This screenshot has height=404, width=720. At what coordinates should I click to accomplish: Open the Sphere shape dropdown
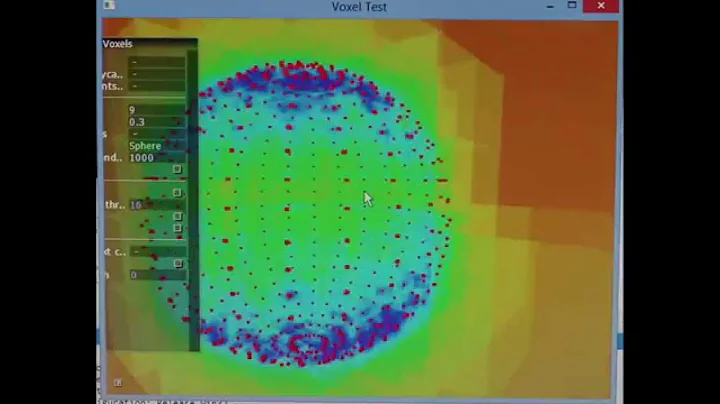click(157, 146)
